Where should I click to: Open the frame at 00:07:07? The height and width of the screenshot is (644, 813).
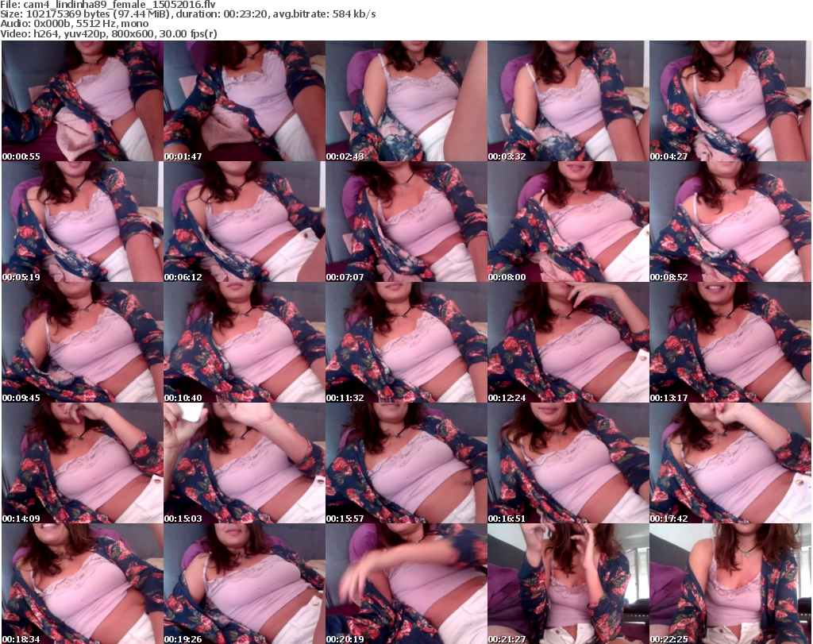(406, 222)
